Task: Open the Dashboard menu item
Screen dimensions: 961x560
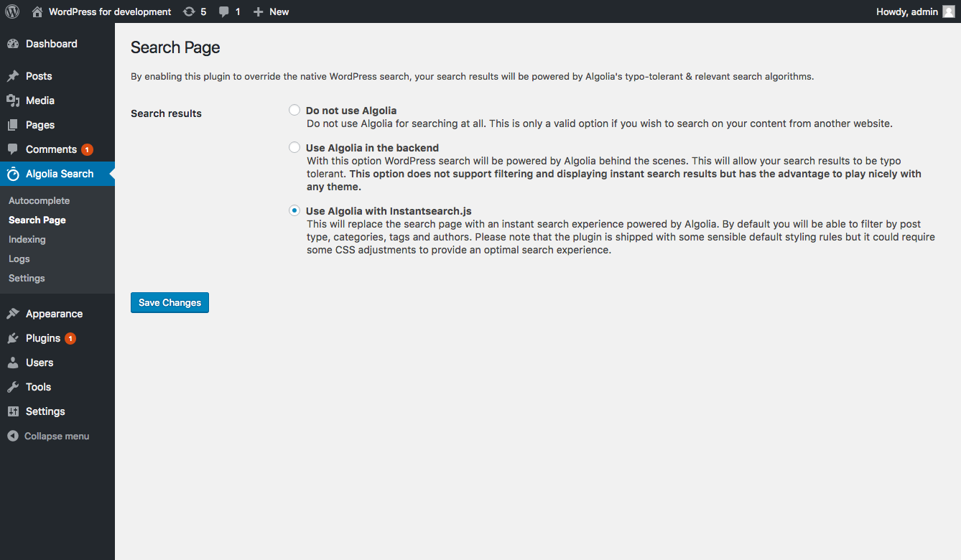Action: [52, 44]
